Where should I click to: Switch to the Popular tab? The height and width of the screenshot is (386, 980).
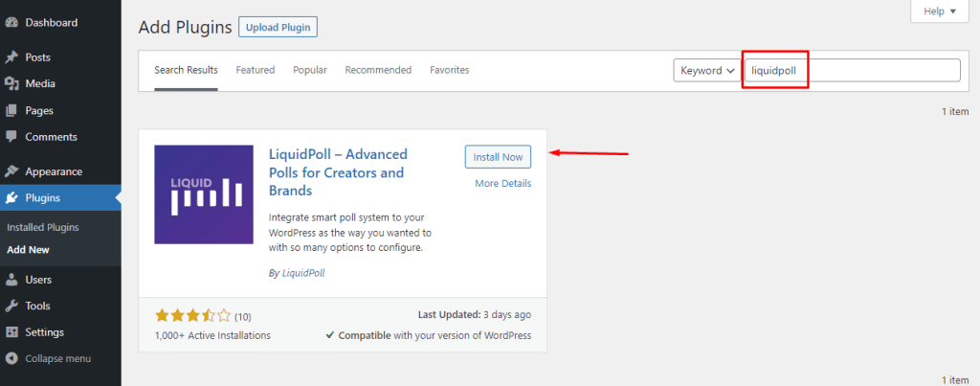tap(310, 70)
